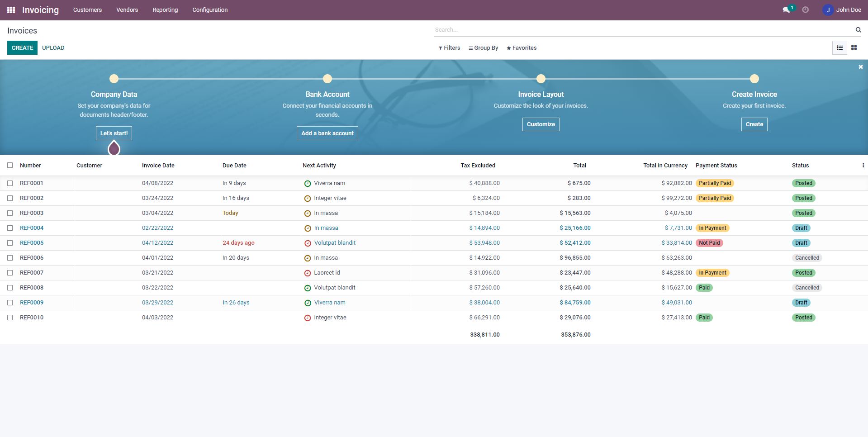
Task: Open the Group By dropdown
Action: 483,48
